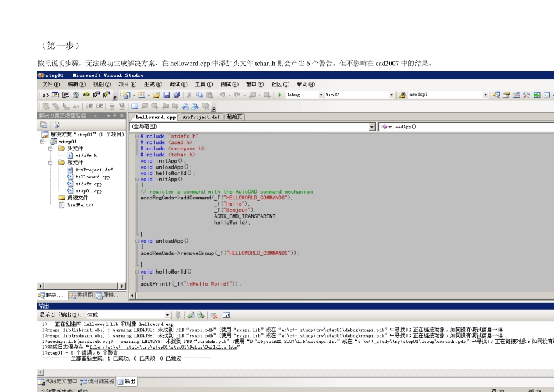This screenshot has width=554, height=392.
Task: Switch to the ArxProject.def tab
Action: click(201, 117)
